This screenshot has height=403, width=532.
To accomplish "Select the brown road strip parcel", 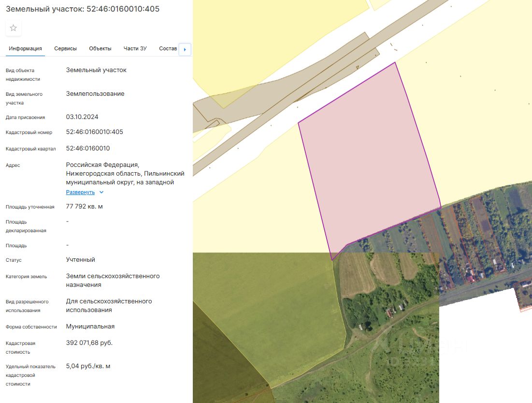I will click(305, 85).
